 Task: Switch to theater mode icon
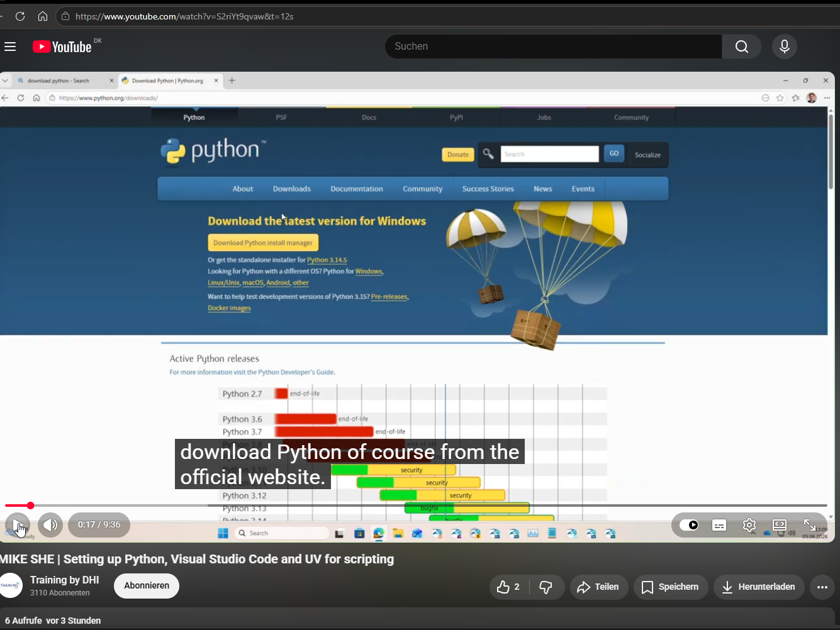pos(780,525)
